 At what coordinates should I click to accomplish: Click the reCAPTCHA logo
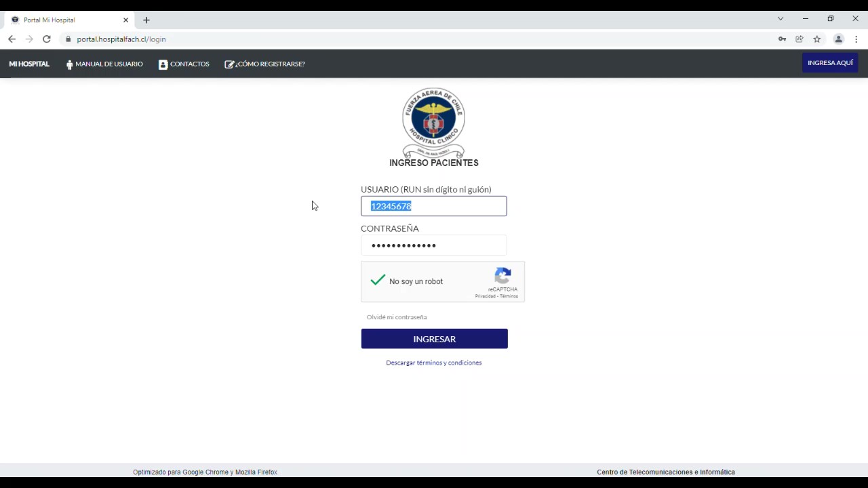[x=502, y=276]
